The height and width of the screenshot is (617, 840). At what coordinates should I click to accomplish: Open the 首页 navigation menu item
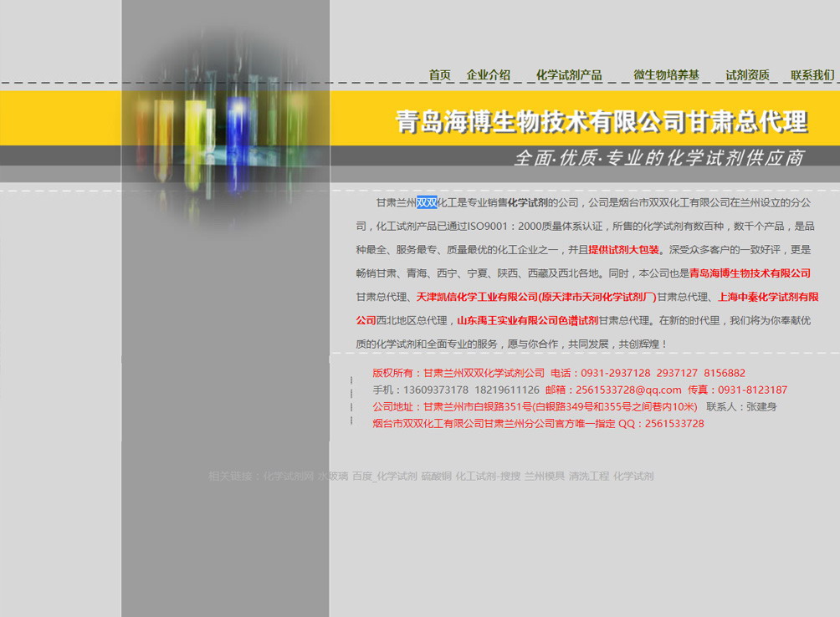click(439, 75)
